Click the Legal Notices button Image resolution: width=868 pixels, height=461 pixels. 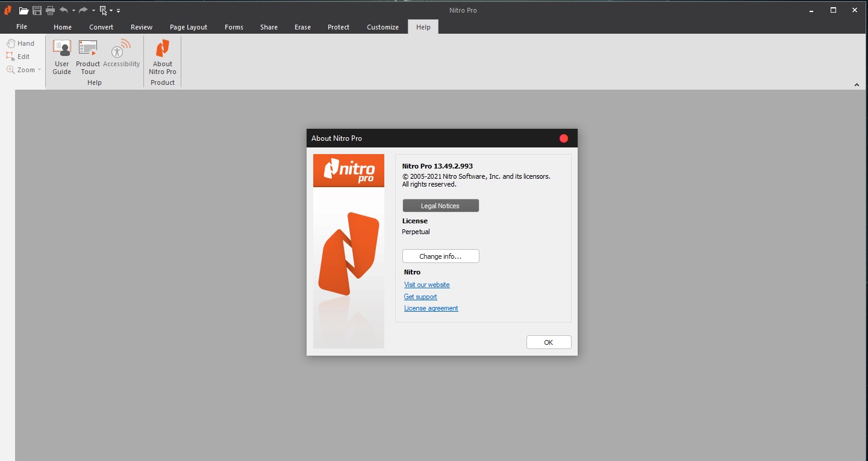point(441,206)
